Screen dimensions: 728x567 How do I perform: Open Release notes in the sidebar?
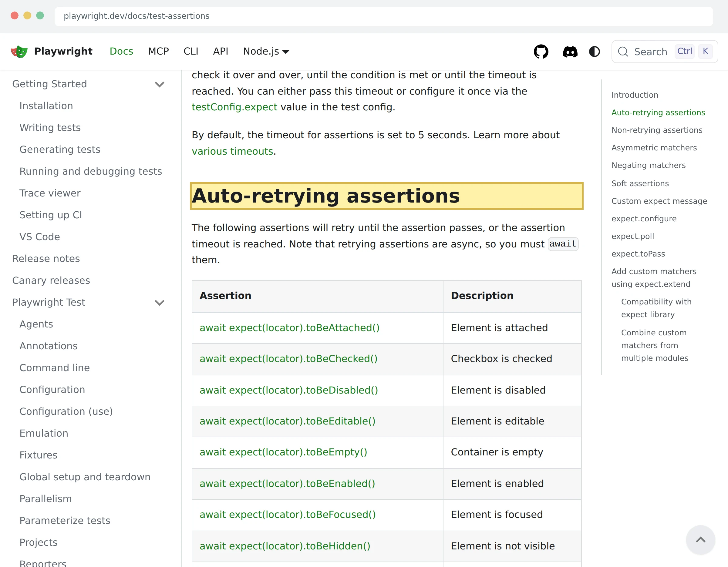coord(46,259)
